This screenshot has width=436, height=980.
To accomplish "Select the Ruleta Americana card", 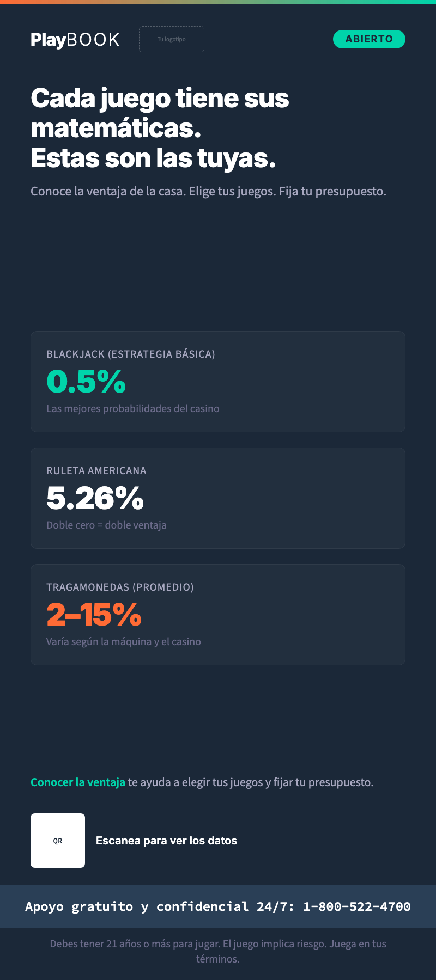I will point(218,498).
